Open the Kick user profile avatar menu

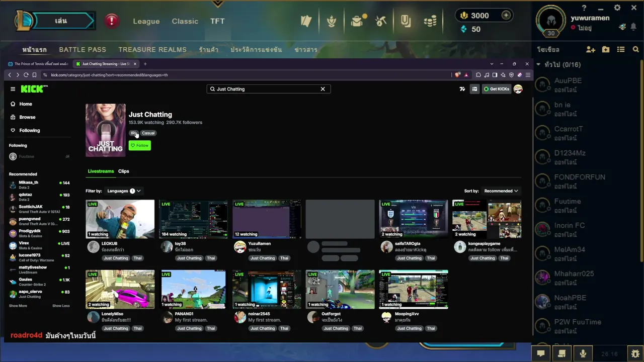(518, 89)
